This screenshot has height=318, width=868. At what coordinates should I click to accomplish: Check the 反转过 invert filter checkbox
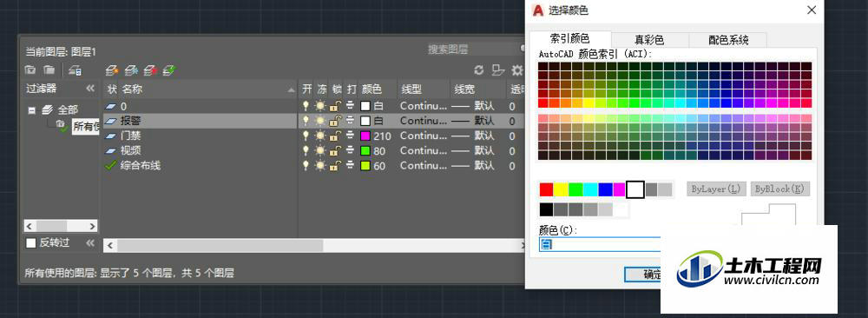[31, 242]
